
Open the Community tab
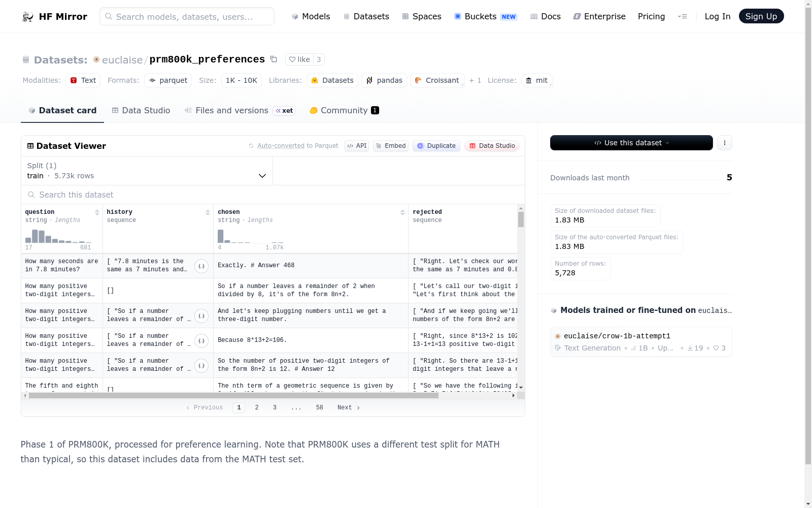(x=344, y=111)
